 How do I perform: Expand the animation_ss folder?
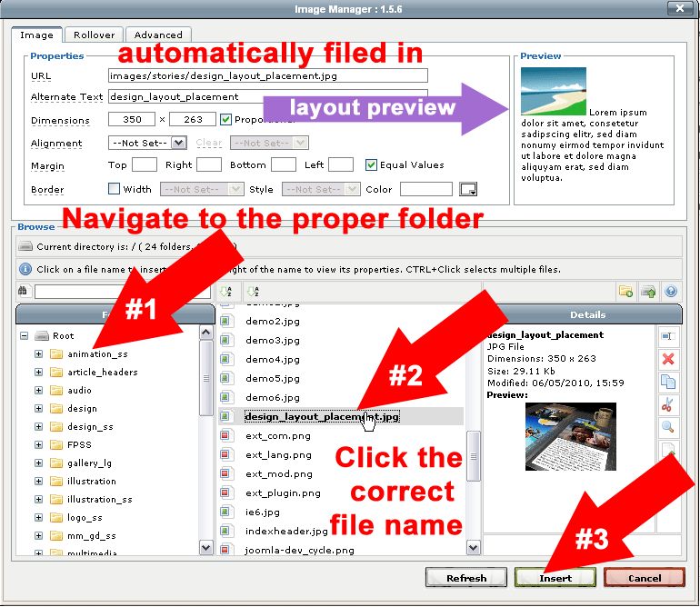coord(38,354)
